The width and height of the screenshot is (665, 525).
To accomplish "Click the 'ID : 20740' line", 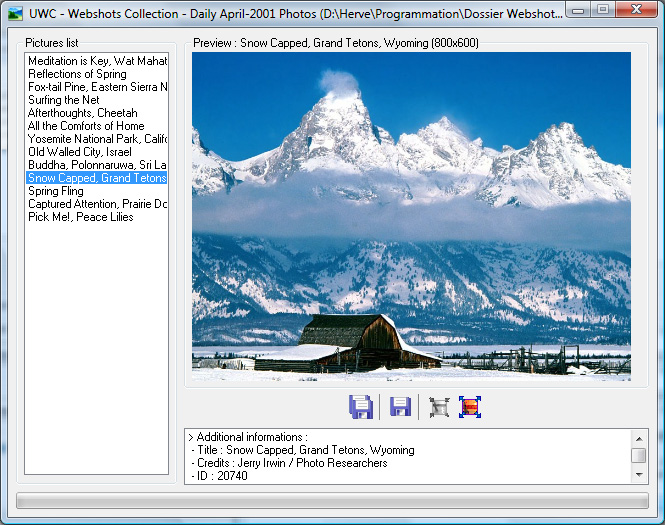I will tap(219, 476).
